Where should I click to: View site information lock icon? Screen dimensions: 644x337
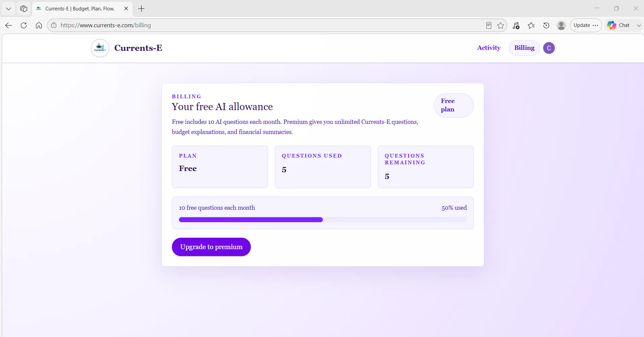(54, 25)
